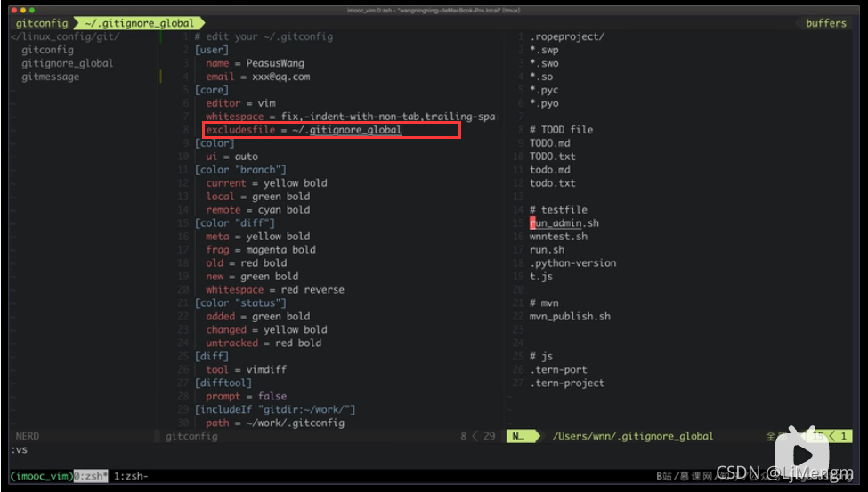This screenshot has height=492, width=868.
Task: Click the frag = magenta bold line
Action: (261, 250)
